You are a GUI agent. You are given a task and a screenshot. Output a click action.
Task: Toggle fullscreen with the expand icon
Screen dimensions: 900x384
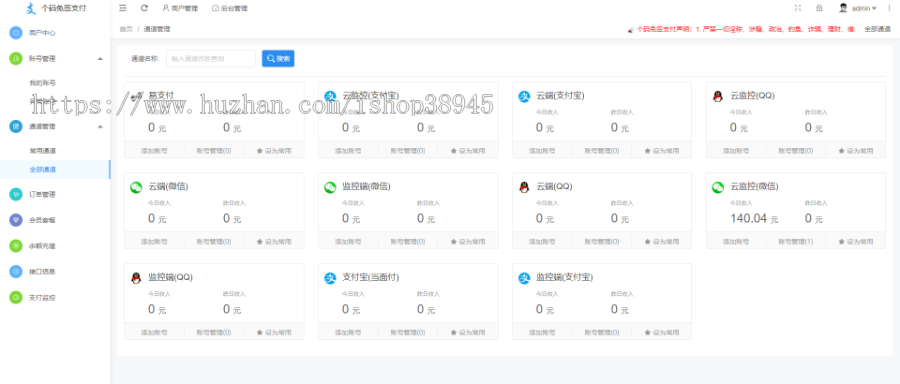pos(797,8)
